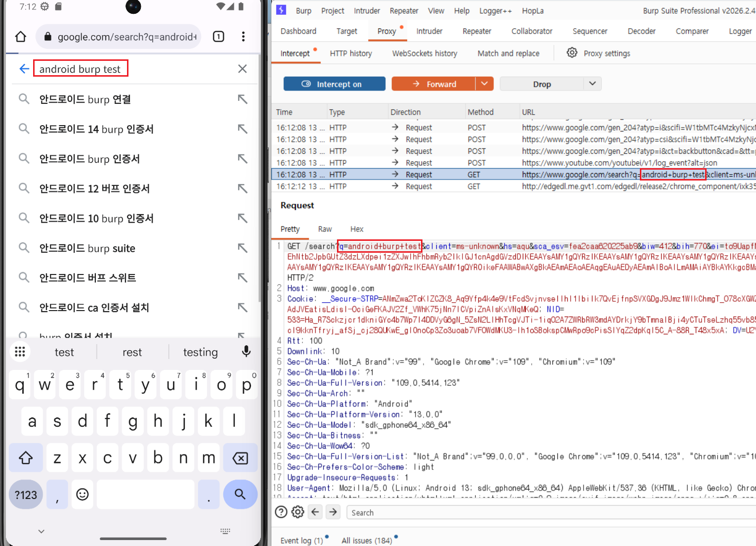Sort table by the Method column header
Screen dimensions: 756x546
[x=480, y=112]
